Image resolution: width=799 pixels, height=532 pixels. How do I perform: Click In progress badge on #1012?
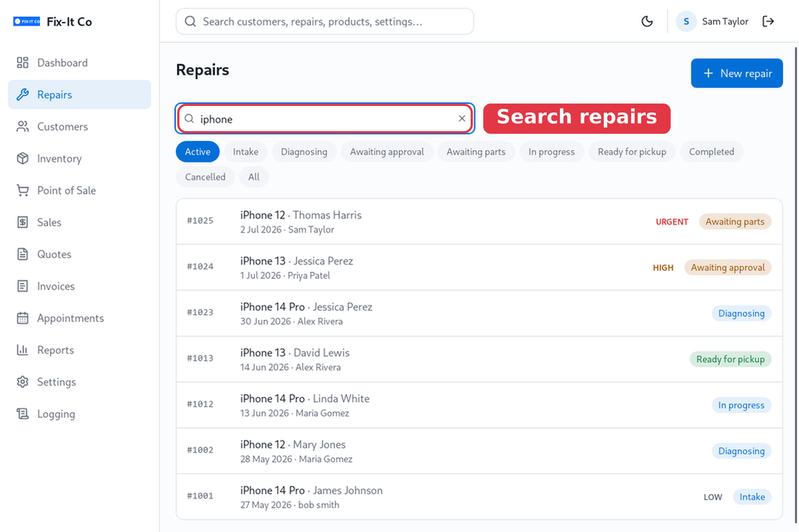[742, 405]
